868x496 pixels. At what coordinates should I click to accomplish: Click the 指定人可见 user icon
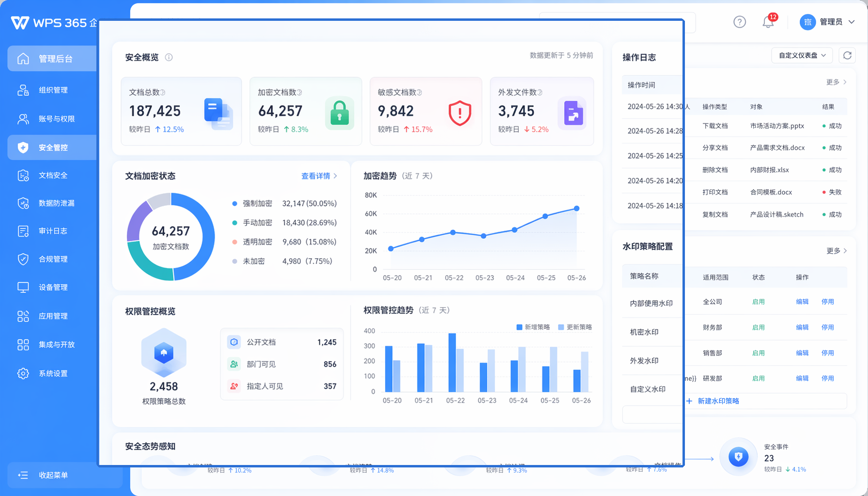234,386
